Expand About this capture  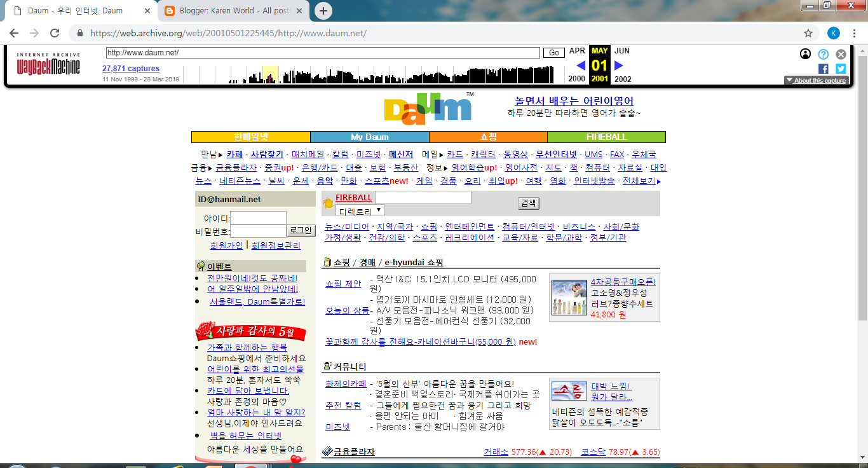point(816,80)
